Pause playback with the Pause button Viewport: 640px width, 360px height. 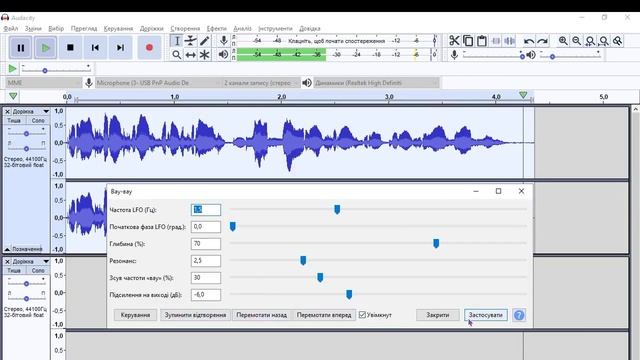[20, 48]
